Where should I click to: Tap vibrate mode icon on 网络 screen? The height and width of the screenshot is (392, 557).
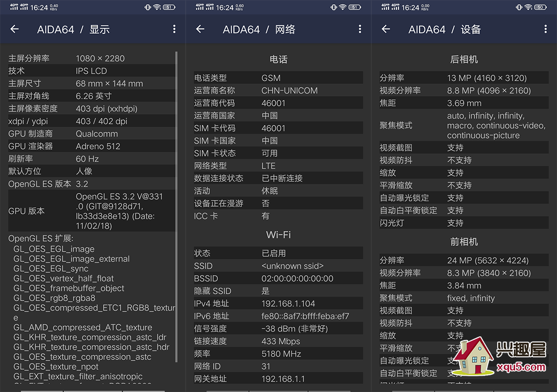(x=333, y=7)
